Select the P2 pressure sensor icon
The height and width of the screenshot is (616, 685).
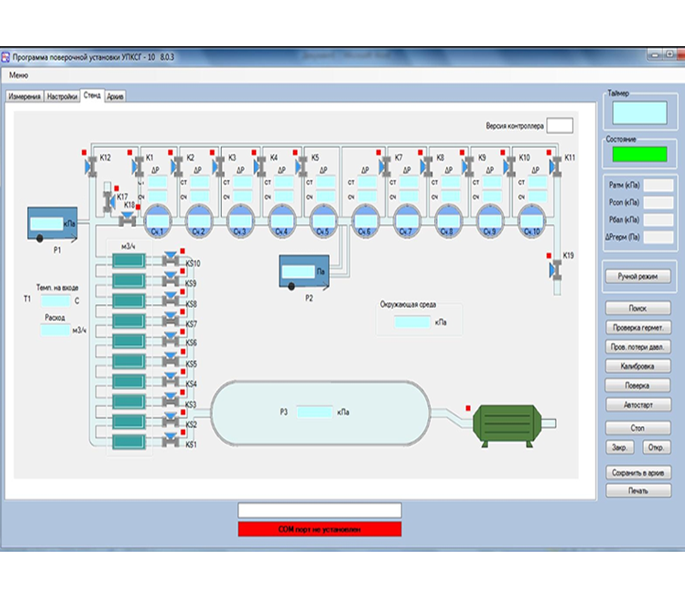(305, 273)
